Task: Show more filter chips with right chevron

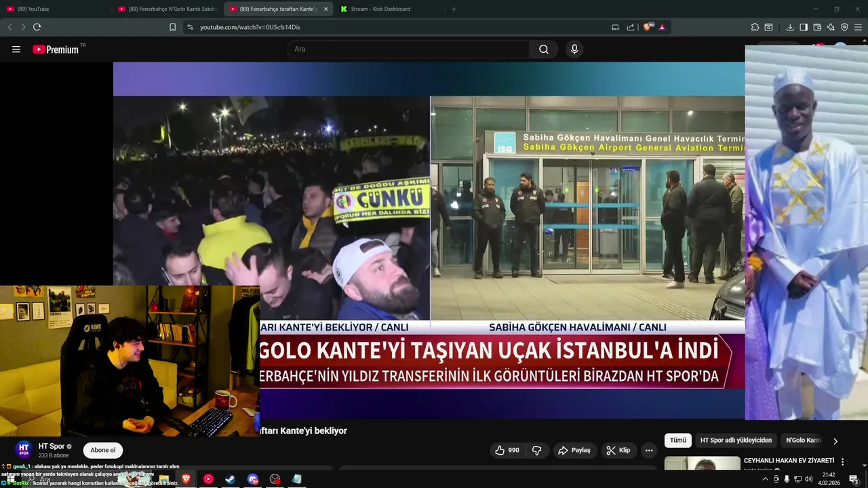Action: [x=835, y=441]
